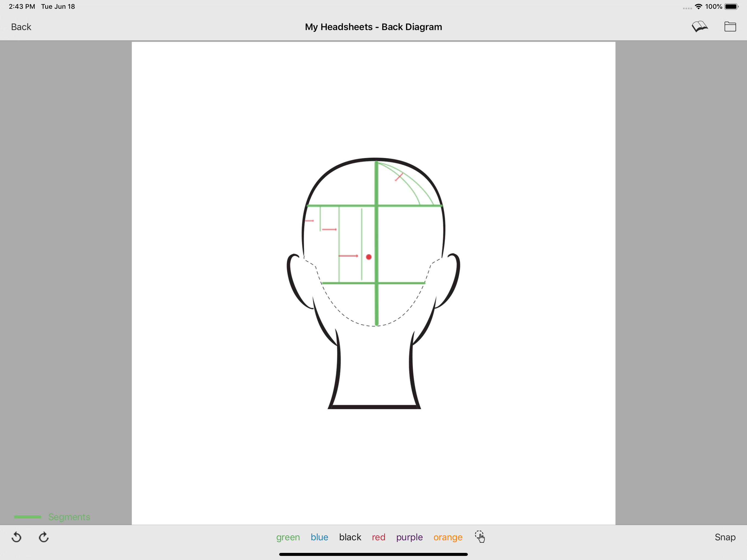Viewport: 747px width, 560px height.
Task: Select the blue pen color
Action: click(319, 537)
